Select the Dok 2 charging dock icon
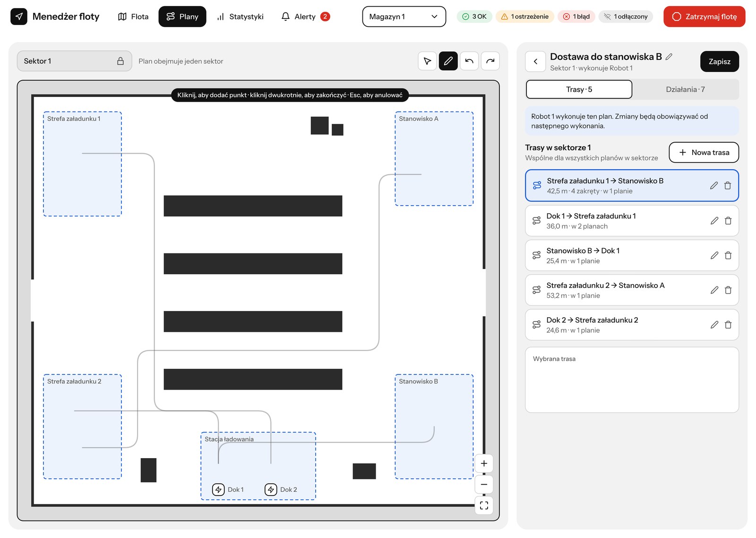Screen dimensions: 756x538 [271, 489]
